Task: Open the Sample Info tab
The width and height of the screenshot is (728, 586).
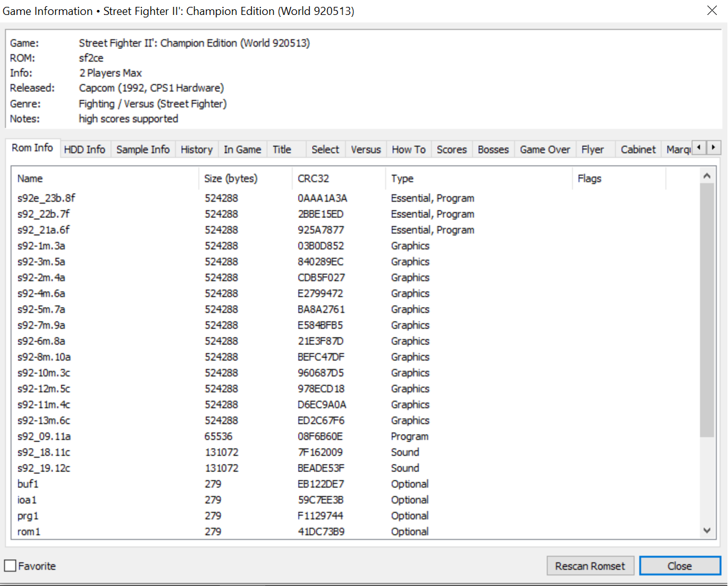Action: pyautogui.click(x=143, y=149)
